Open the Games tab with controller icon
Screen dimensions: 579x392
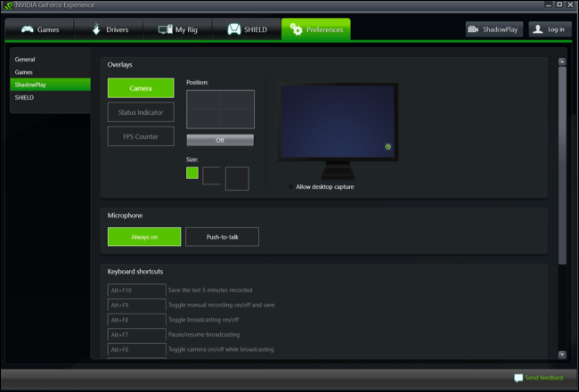pyautogui.click(x=27, y=29)
